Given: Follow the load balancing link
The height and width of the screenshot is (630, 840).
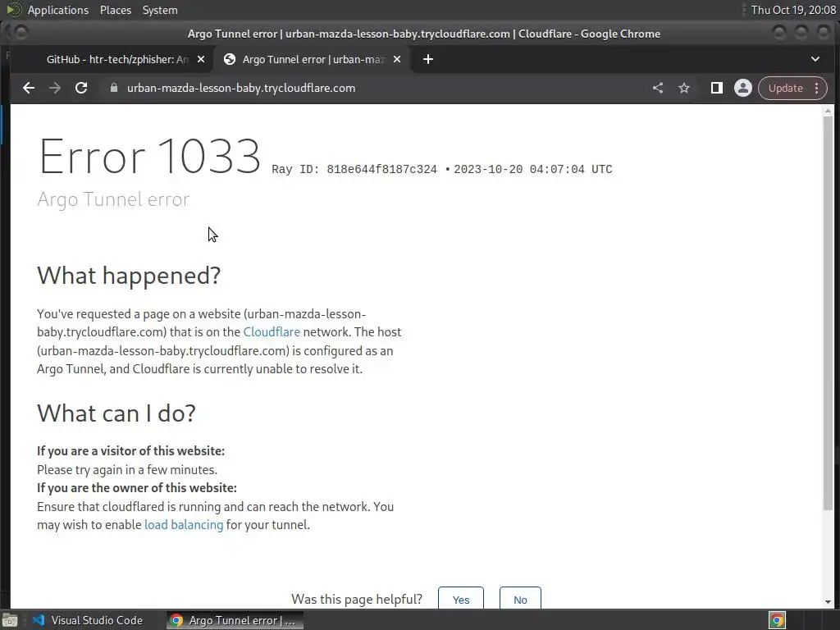Looking at the screenshot, I should [x=184, y=525].
